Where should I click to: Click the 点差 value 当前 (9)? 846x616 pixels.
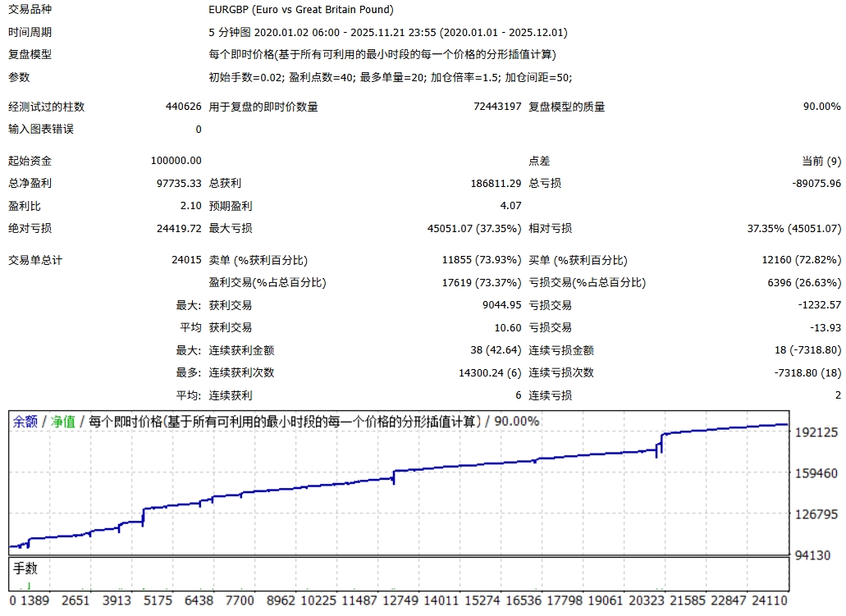coord(821,162)
